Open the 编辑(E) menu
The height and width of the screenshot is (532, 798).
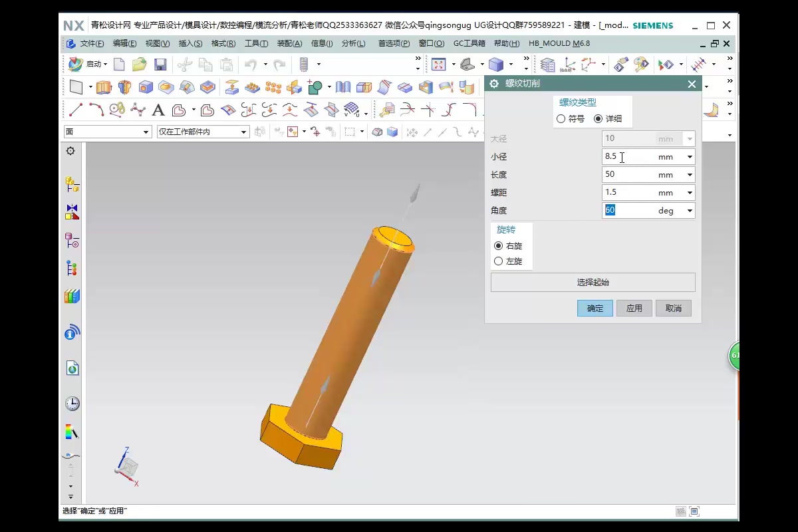tap(124, 43)
